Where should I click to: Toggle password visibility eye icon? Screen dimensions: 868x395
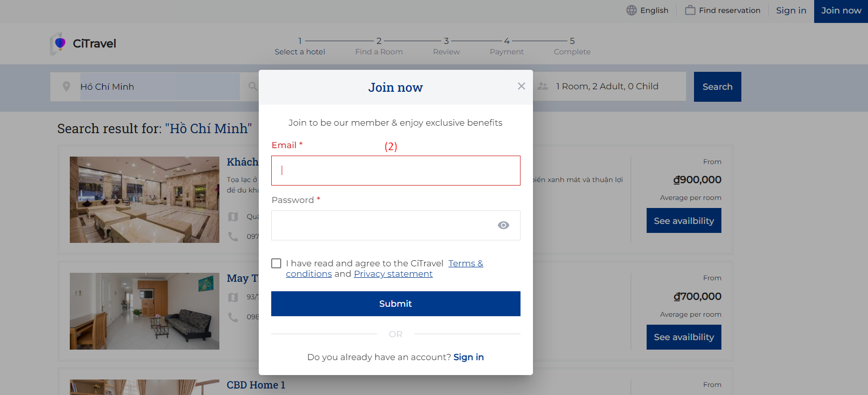pos(504,225)
